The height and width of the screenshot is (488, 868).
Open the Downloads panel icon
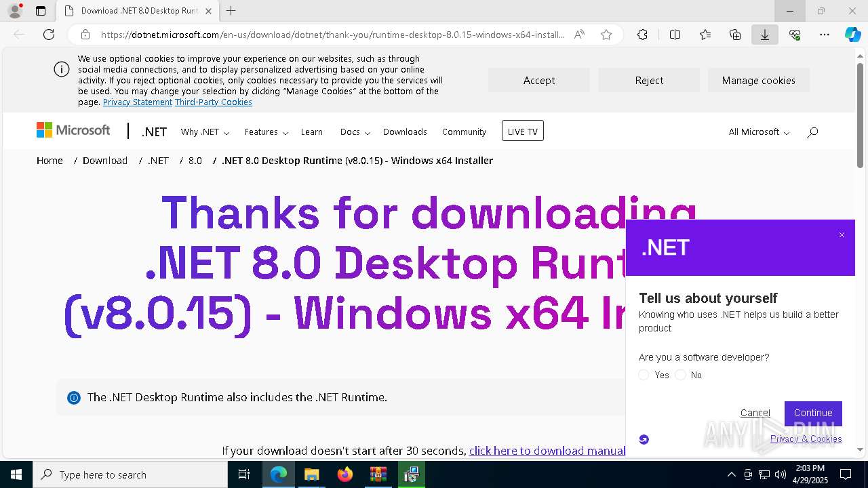(765, 35)
